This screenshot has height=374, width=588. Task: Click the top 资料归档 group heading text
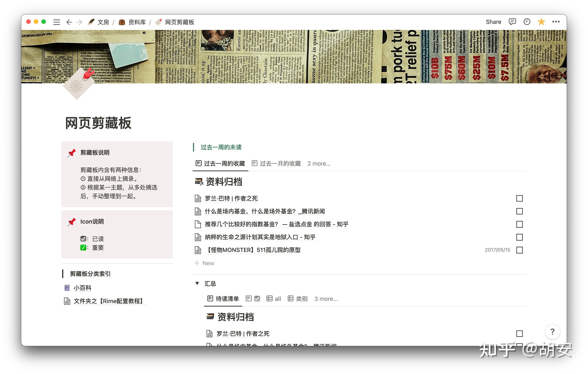pyautogui.click(x=224, y=182)
